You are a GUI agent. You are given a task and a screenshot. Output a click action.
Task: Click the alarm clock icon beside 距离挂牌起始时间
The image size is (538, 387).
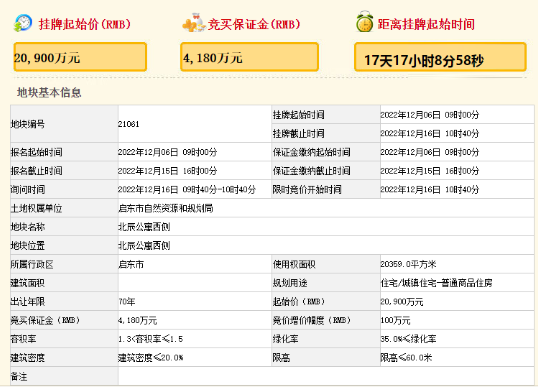(364, 22)
